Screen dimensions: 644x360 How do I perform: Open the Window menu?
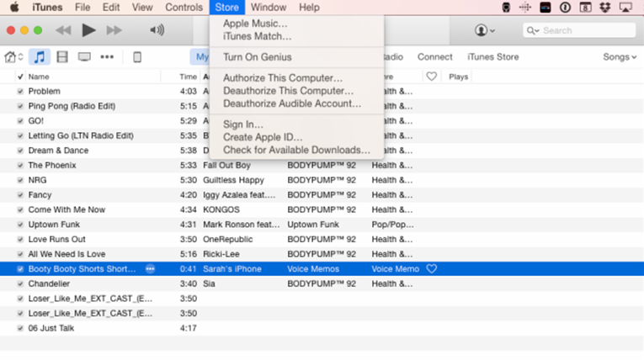pos(269,8)
